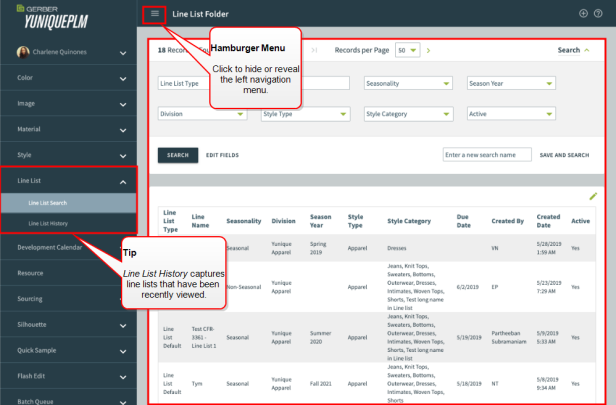This screenshot has width=616, height=405.
Task: Click the hamburger menu icon
Action: (x=154, y=13)
